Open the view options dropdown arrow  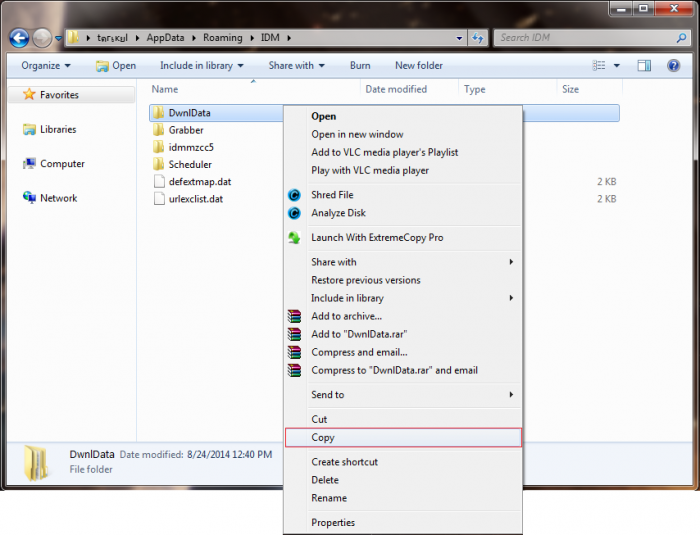tap(617, 66)
